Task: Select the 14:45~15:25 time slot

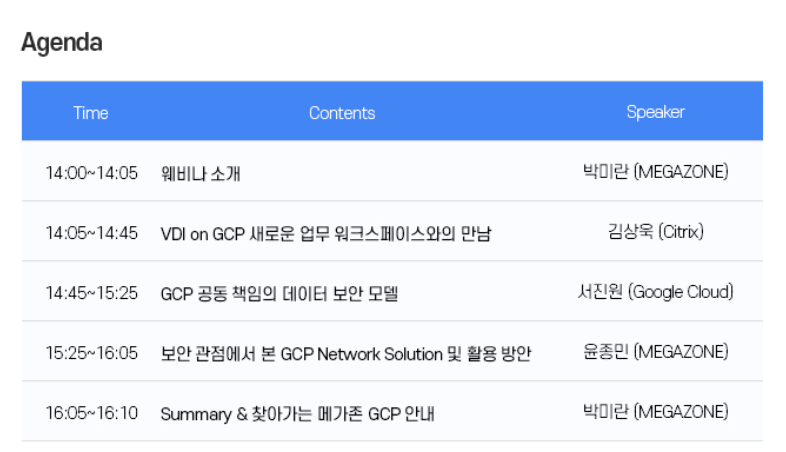Action: [x=91, y=293]
